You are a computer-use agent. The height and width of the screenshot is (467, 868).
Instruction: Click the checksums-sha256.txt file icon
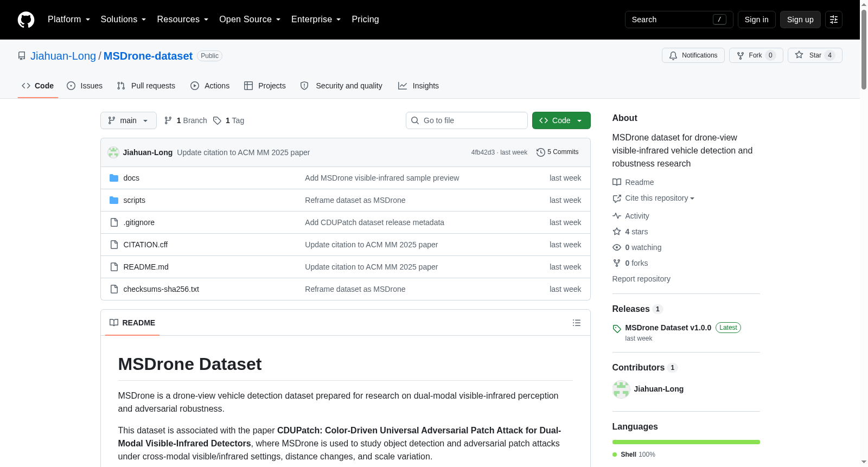[x=114, y=289]
